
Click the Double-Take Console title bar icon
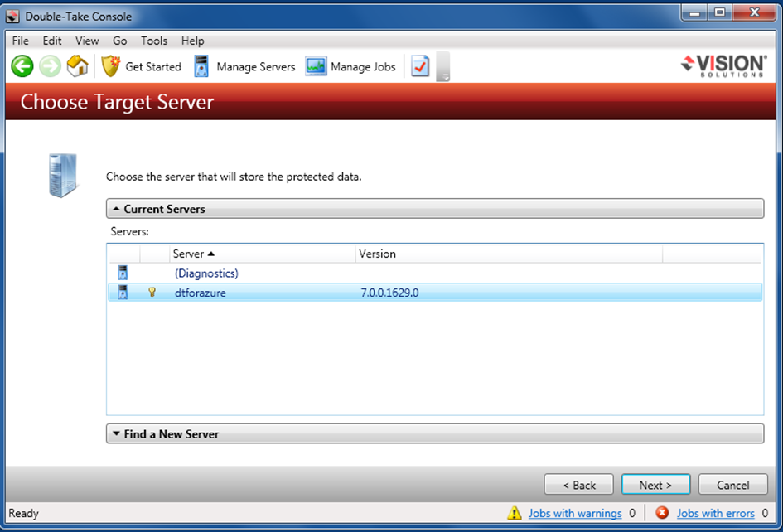pos(12,17)
